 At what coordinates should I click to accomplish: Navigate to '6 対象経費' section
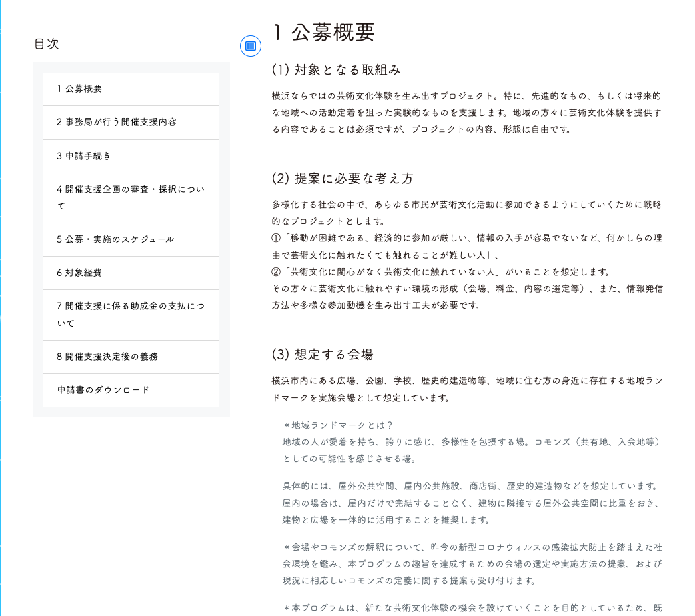coord(131,273)
